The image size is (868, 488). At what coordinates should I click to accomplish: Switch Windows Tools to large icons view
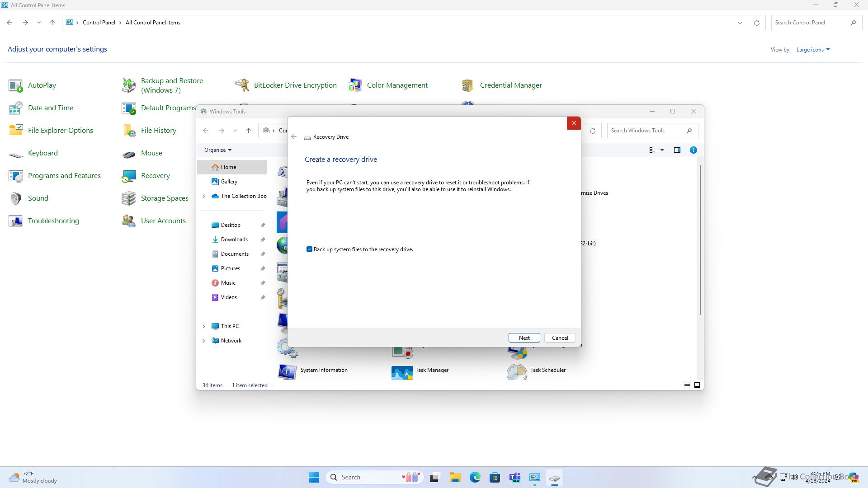pyautogui.click(x=697, y=385)
